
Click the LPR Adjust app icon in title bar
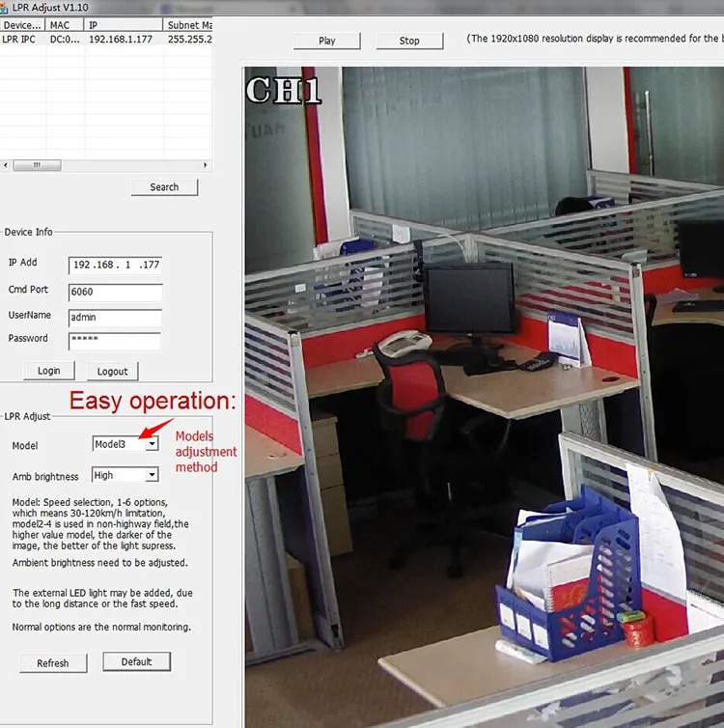pyautogui.click(x=4, y=8)
